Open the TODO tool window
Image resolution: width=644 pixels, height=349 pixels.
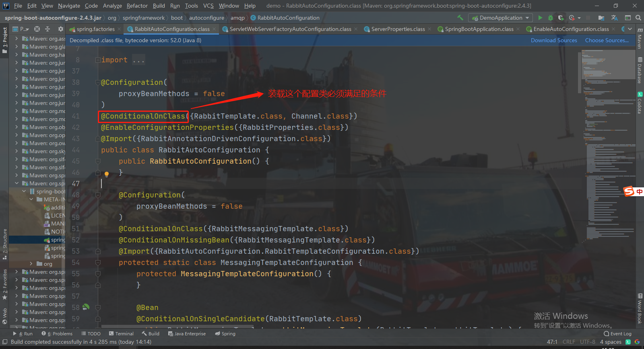click(91, 334)
